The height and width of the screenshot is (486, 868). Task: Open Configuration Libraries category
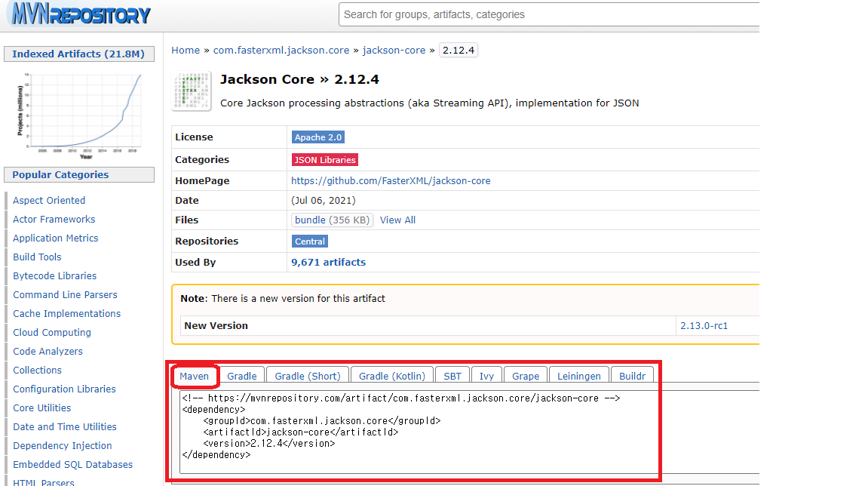(64, 389)
